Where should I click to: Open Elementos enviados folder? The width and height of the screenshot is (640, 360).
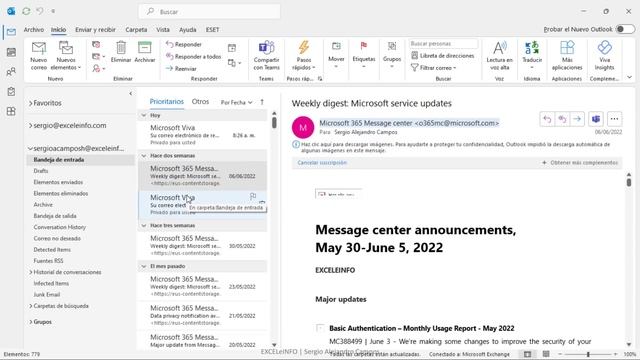pos(58,182)
